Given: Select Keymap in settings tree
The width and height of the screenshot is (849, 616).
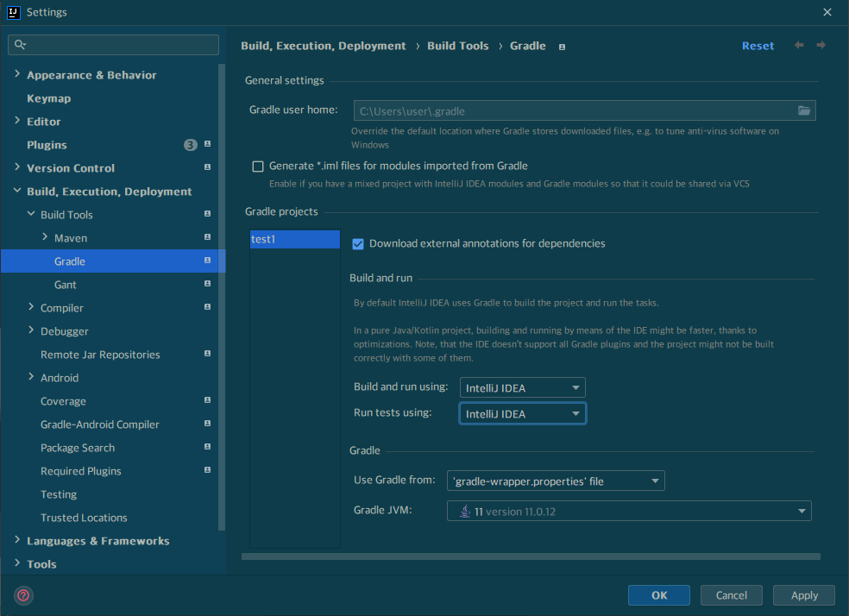Looking at the screenshot, I should 48,98.
